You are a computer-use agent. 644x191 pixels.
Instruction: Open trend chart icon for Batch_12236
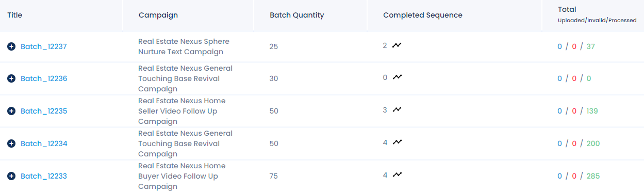click(x=397, y=77)
